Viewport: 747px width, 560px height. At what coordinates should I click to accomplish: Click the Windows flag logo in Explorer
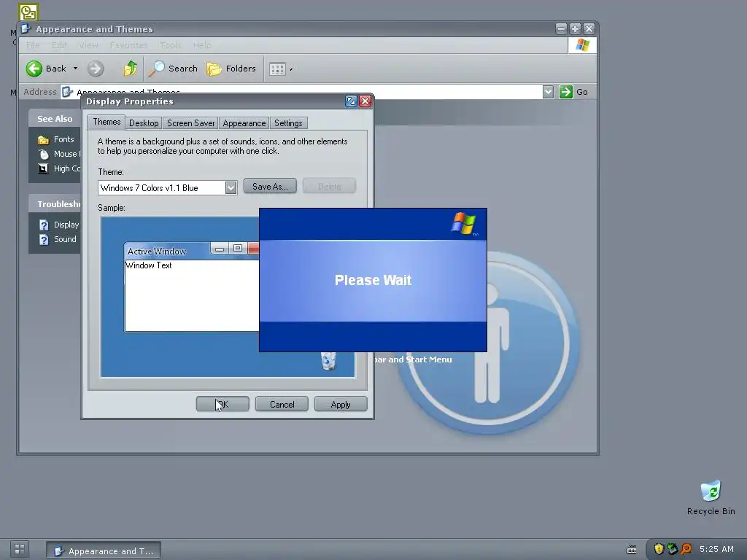pos(582,45)
